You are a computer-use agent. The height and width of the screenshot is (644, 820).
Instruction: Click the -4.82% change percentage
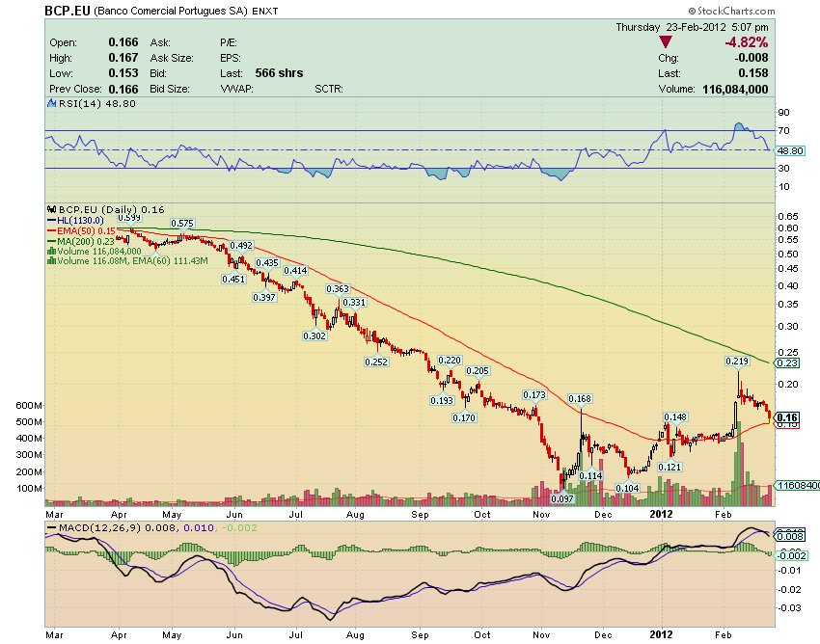point(747,42)
